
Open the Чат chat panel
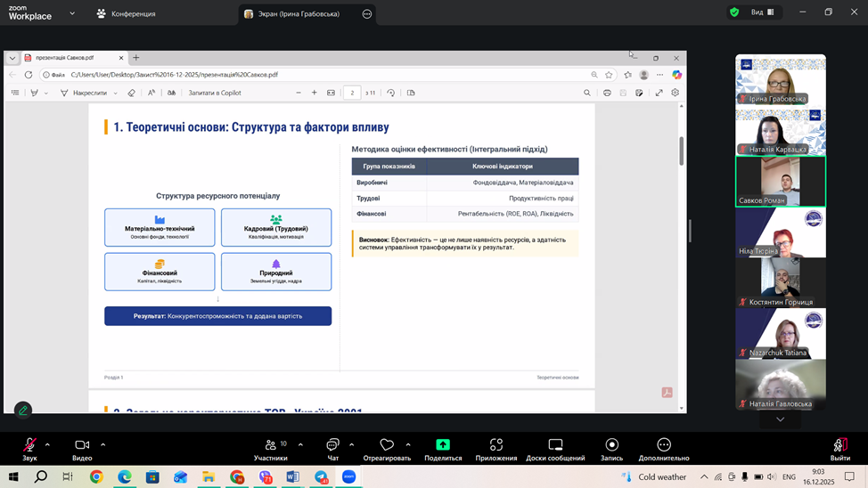coord(332,445)
